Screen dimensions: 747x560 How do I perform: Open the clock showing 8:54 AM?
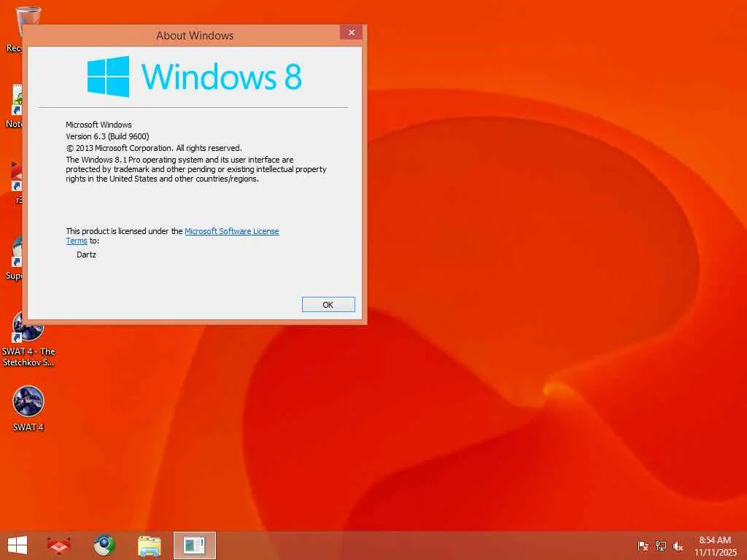point(715,546)
